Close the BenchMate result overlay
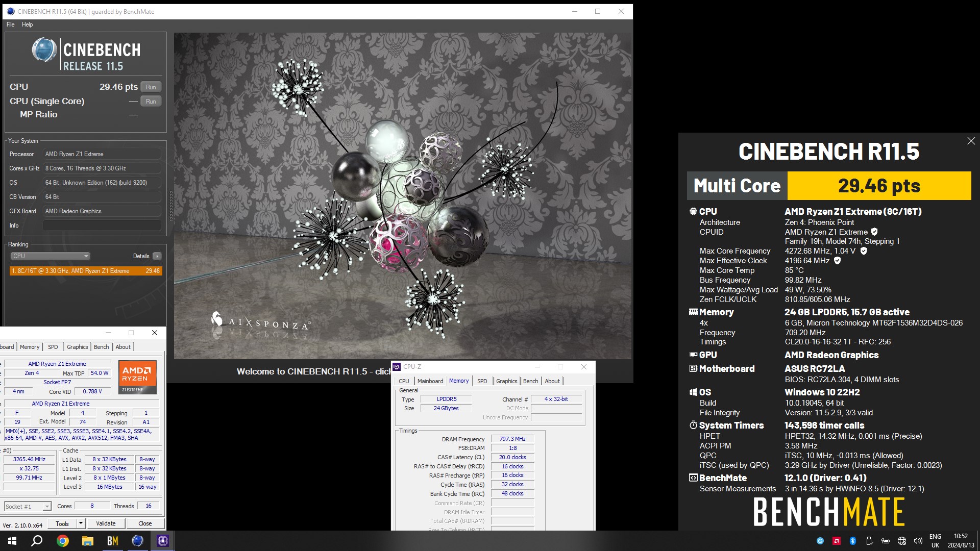The image size is (980, 551). click(x=971, y=141)
